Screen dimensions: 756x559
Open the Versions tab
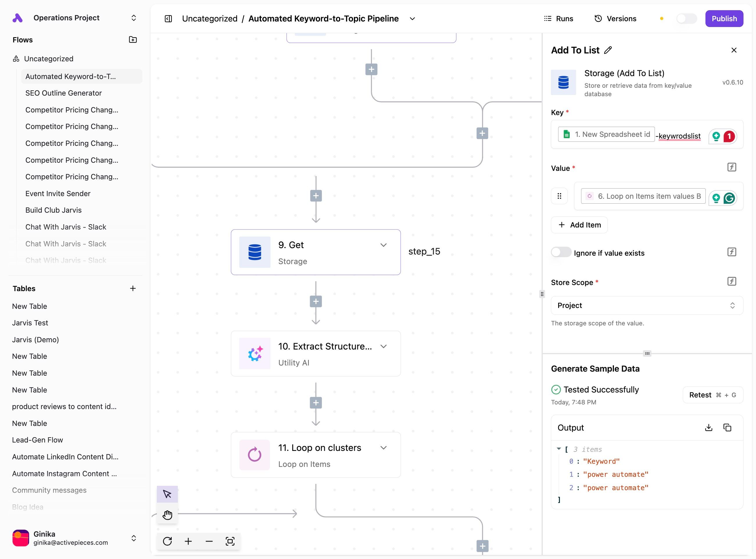[x=616, y=19]
